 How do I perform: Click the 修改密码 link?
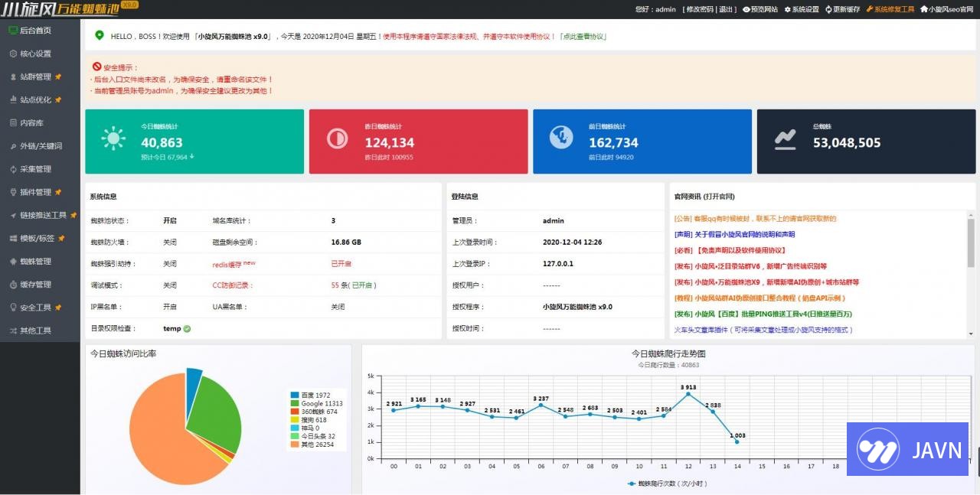[699, 9]
